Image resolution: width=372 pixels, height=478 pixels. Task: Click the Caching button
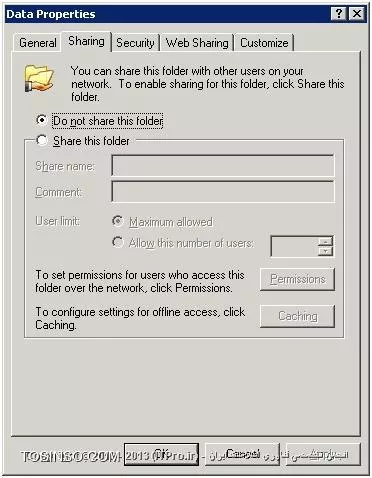(x=297, y=316)
